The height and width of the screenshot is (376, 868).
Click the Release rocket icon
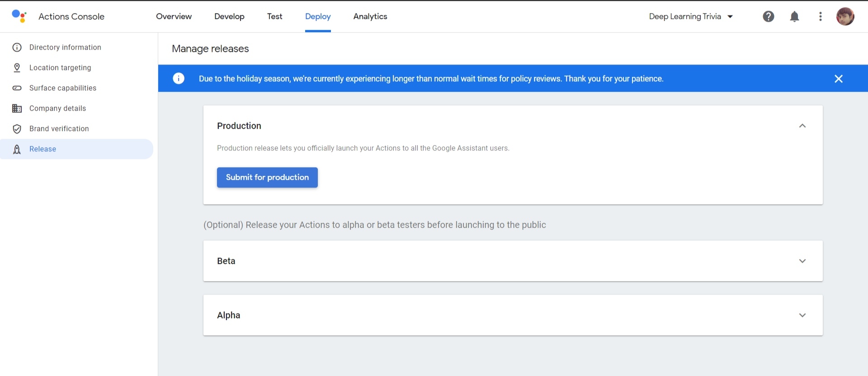(17, 149)
